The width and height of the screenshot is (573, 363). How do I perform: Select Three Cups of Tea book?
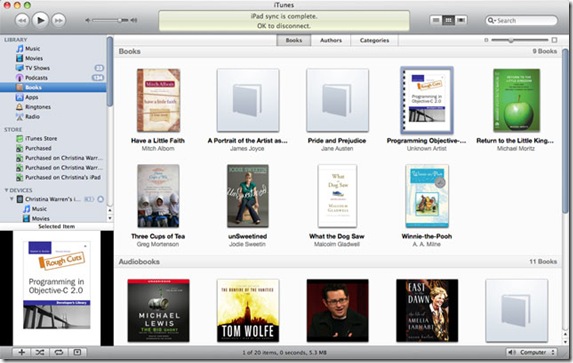coord(158,196)
